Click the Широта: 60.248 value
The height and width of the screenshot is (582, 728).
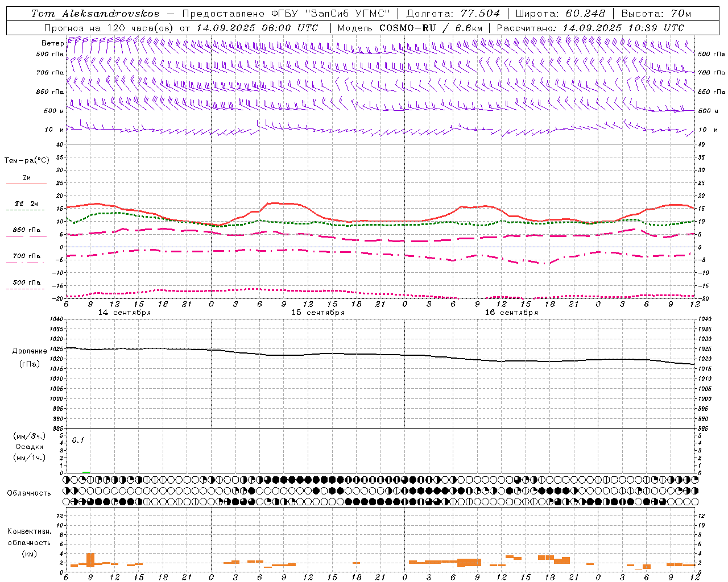click(x=561, y=14)
